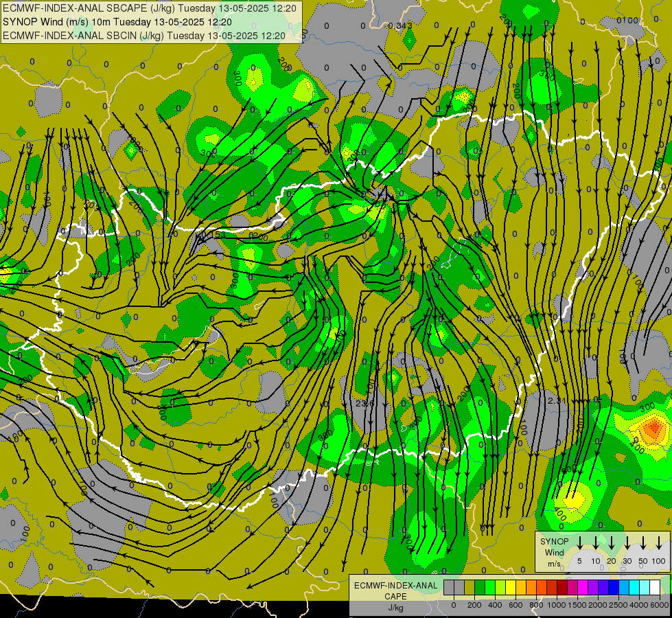Click the 5 m/s wind arrow in legend
672x618 pixels.
pyautogui.click(x=579, y=542)
